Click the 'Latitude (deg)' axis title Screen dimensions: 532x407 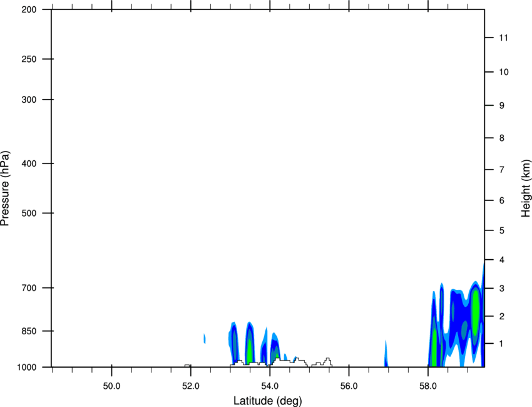(267, 401)
